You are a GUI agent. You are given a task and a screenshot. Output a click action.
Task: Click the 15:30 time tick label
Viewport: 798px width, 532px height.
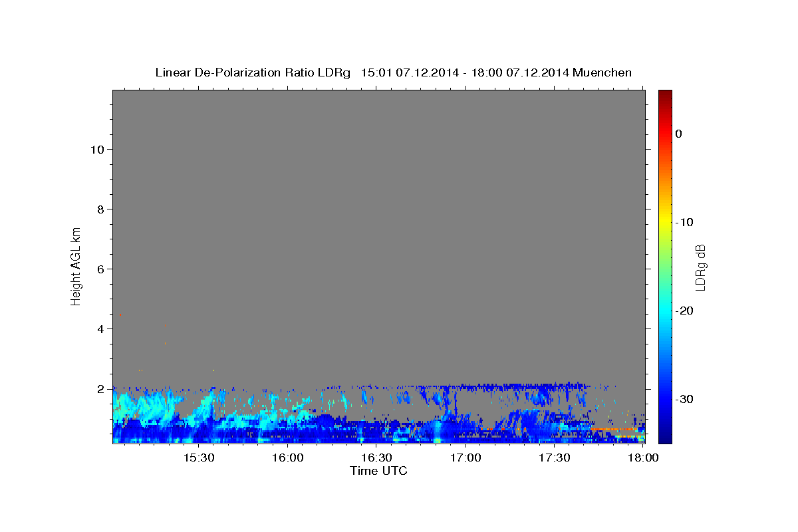pyautogui.click(x=199, y=458)
